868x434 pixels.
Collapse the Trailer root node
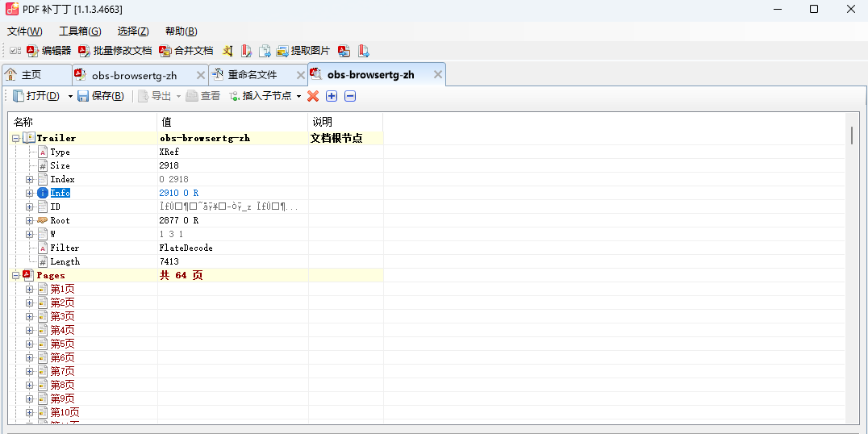(x=15, y=138)
